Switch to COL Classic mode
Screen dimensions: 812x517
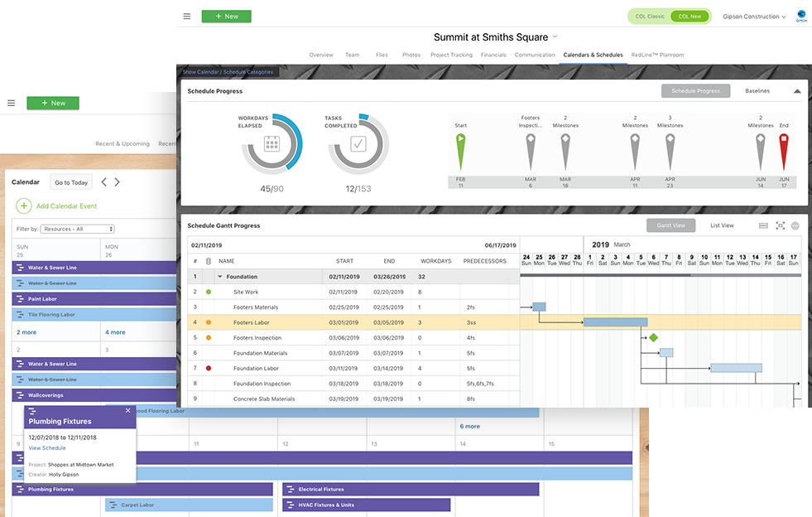click(x=650, y=17)
